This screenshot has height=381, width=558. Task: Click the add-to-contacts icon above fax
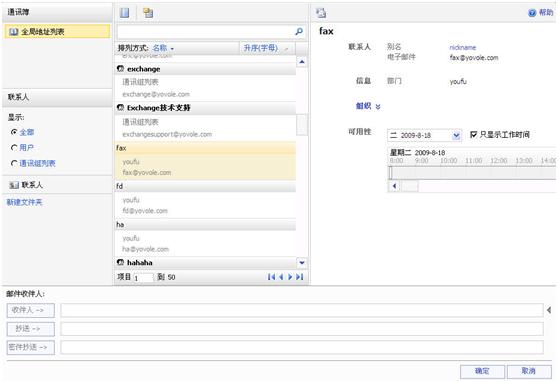pos(321,13)
